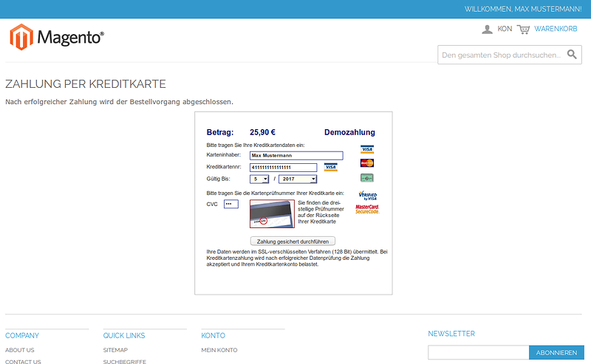Click the MasterCard logo in right column

pos(367,163)
